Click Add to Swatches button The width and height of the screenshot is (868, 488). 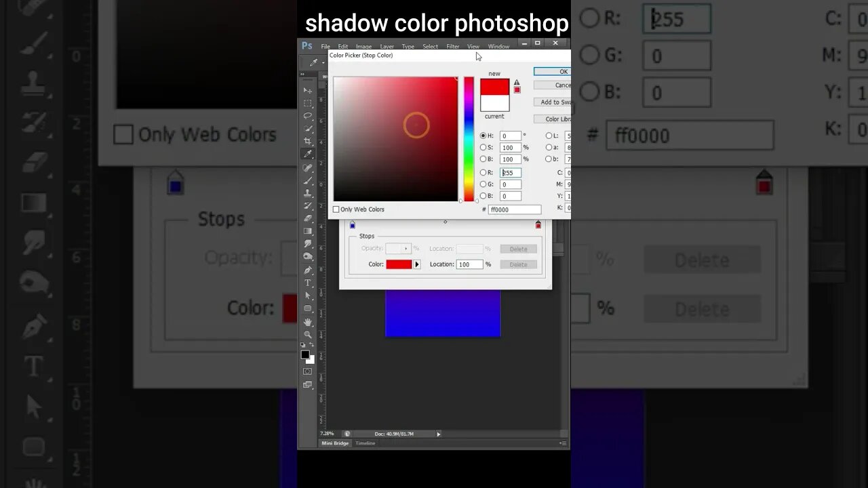pos(552,102)
